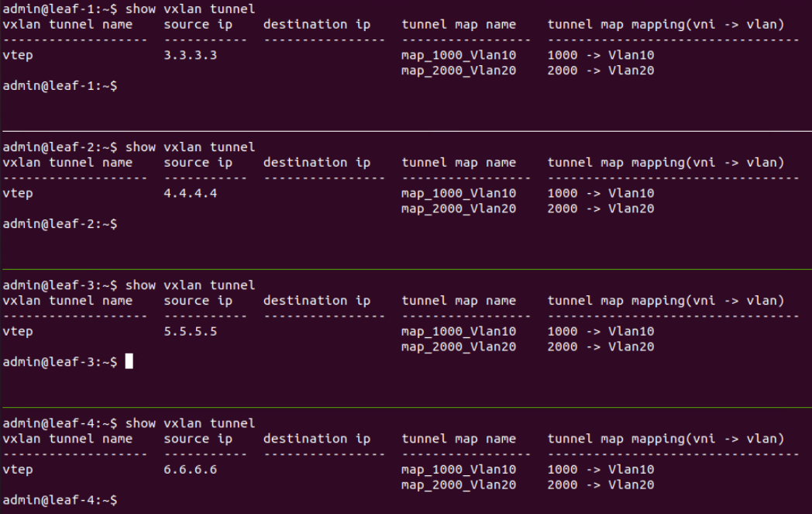The height and width of the screenshot is (514, 812).
Task: Click map_2000_Vlan20 in the leaf-1 pane
Action: tap(459, 71)
